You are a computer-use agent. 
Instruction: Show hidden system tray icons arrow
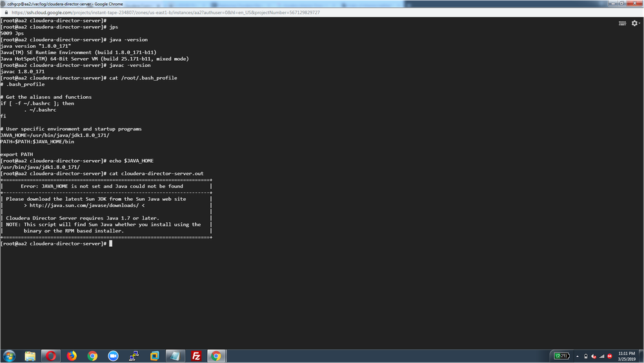pyautogui.click(x=578, y=357)
